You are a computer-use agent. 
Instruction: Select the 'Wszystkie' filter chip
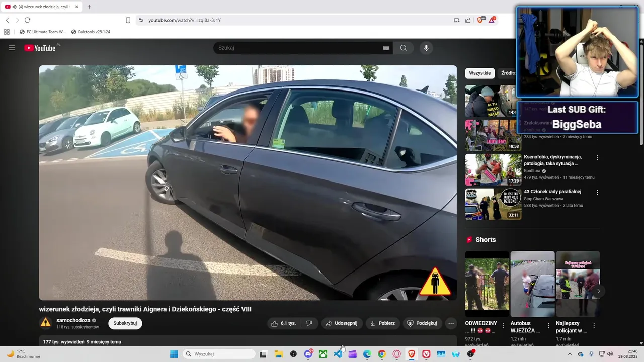pos(480,73)
